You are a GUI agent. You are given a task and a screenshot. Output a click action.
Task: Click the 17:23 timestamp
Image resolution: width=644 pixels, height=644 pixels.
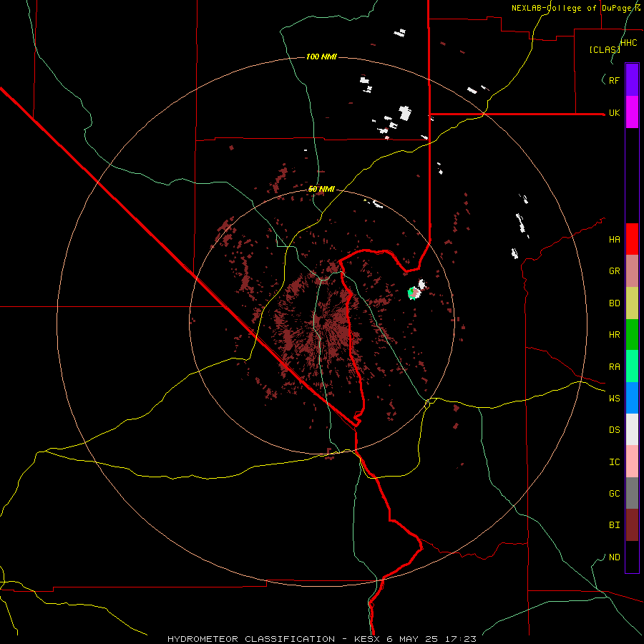click(x=461, y=639)
